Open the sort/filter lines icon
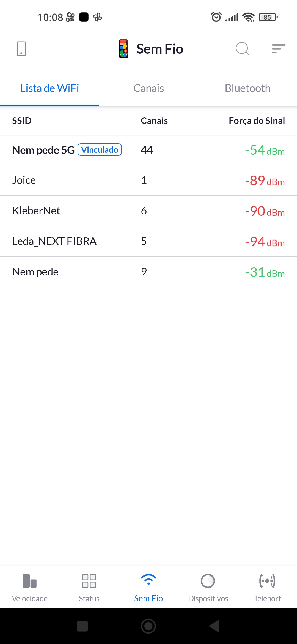 point(278,49)
